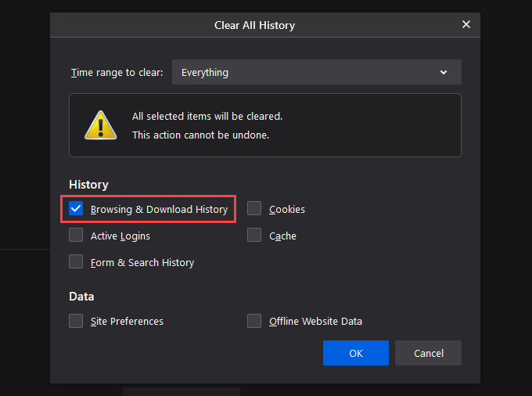Enable the Site Preferences checkbox

point(76,321)
